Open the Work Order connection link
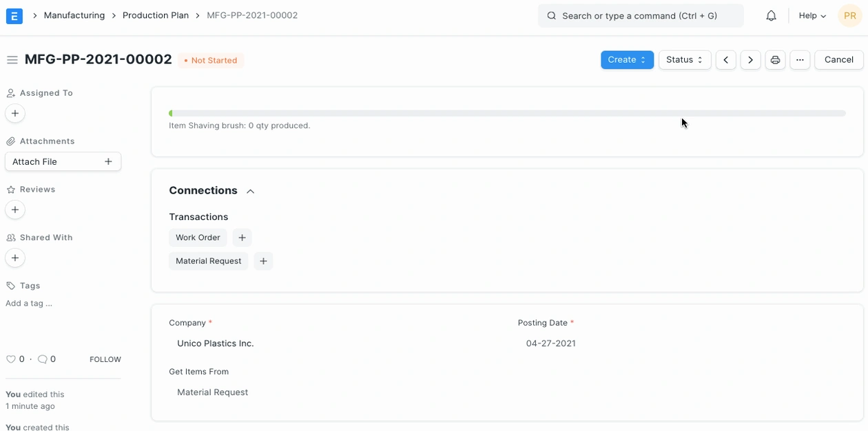This screenshot has height=431, width=868. 198,238
